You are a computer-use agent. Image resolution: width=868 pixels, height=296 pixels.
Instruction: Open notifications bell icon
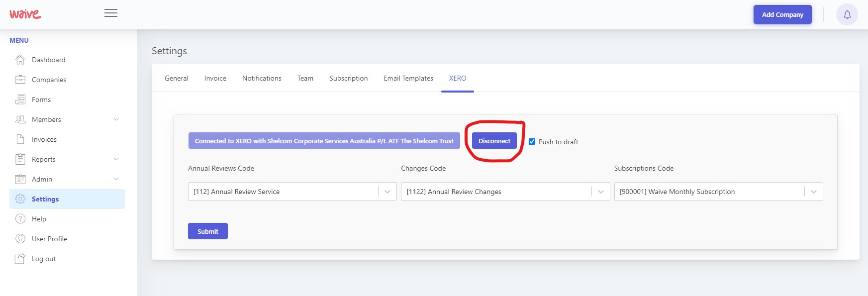[847, 14]
